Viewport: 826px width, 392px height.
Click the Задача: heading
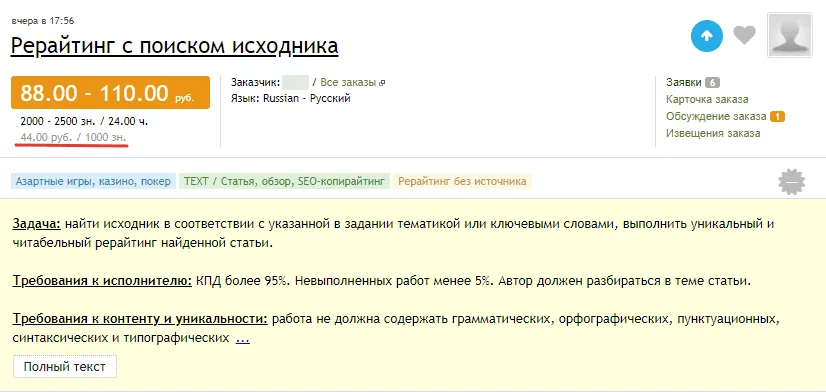(x=37, y=224)
